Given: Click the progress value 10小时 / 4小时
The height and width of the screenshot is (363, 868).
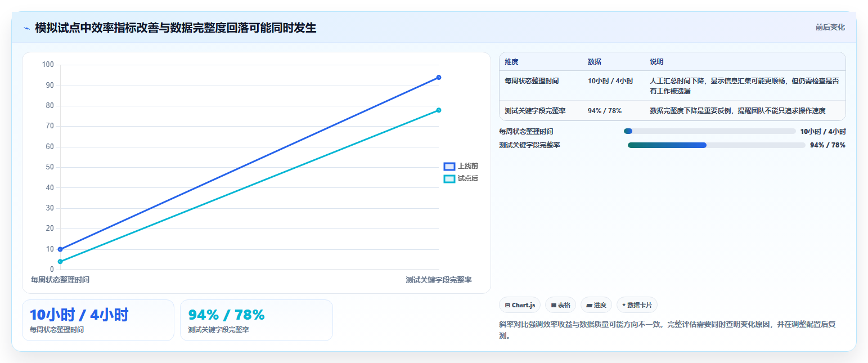Looking at the screenshot, I should click(x=823, y=131).
